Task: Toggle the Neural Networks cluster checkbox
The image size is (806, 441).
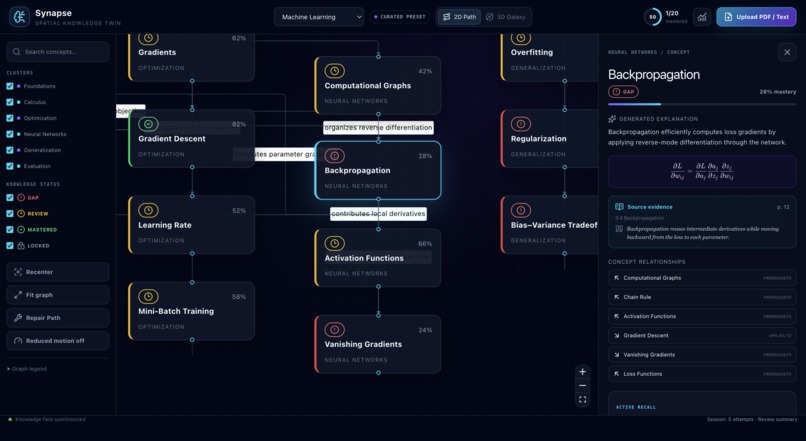Action: [x=10, y=134]
